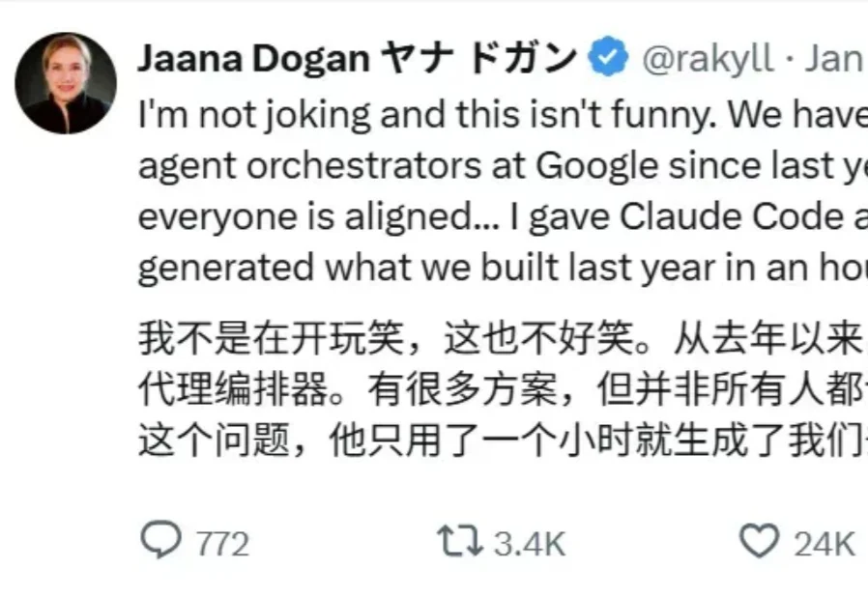Image resolution: width=868 pixels, height=598 pixels.
Task: Click the reply speech bubble icon
Action: click(160, 542)
